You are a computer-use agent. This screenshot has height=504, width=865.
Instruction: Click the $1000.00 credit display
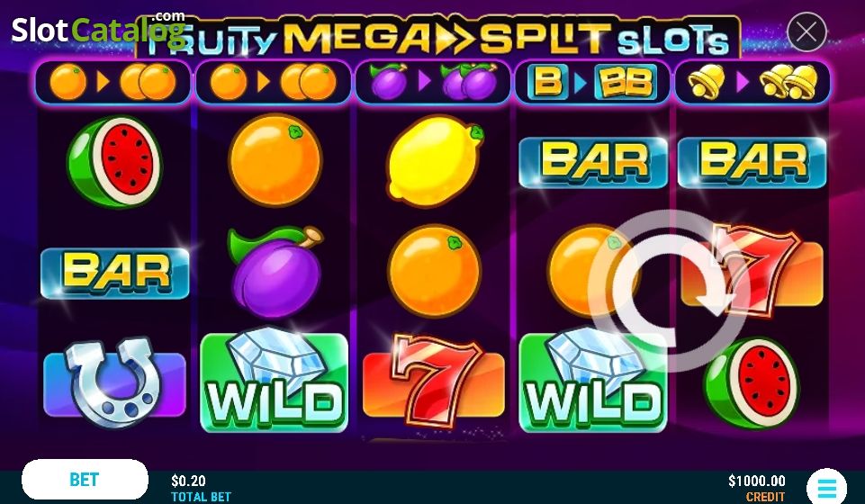(x=757, y=488)
